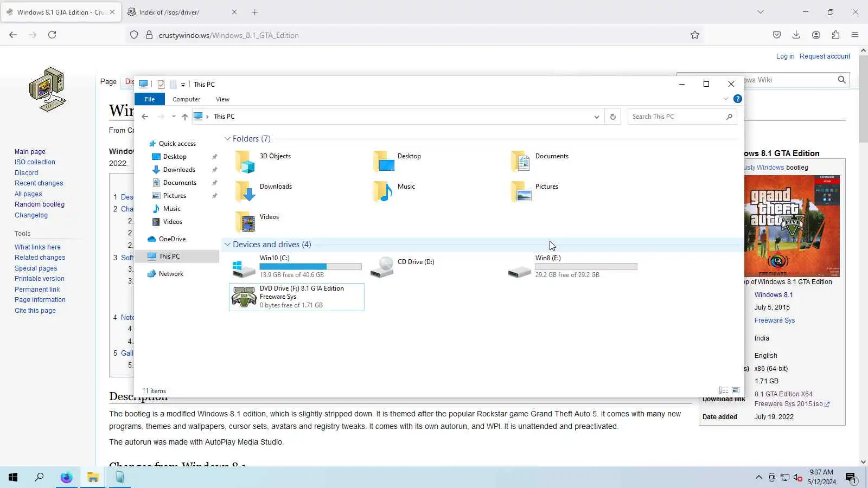
Task: Open the Pictures folder in Folders section
Action: tap(521, 192)
